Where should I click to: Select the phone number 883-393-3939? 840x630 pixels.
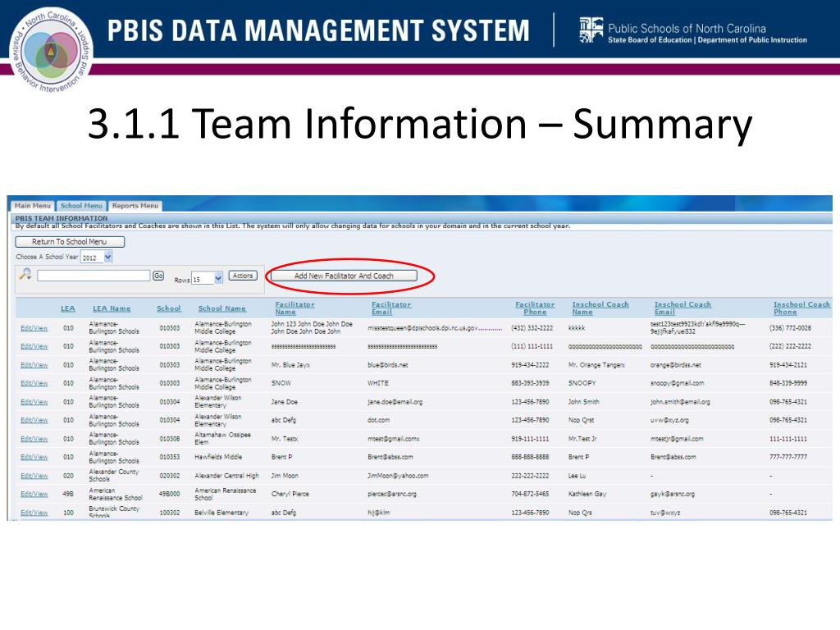point(530,383)
